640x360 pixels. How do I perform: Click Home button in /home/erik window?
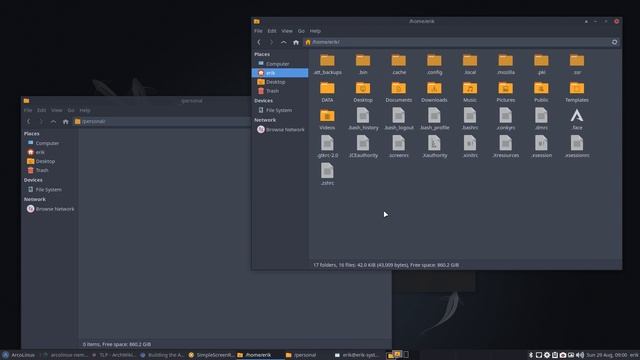tap(296, 42)
